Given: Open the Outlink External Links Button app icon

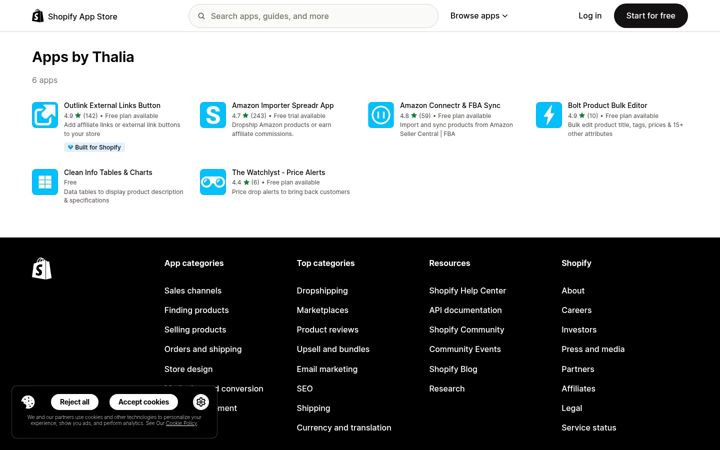Looking at the screenshot, I should (x=45, y=115).
